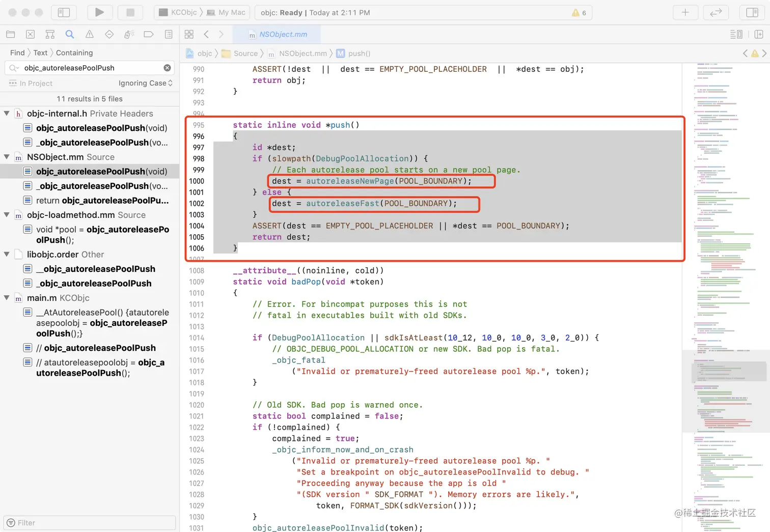Click the related items grid icon
Image resolution: width=770 pixels, height=532 pixels.
click(x=189, y=34)
